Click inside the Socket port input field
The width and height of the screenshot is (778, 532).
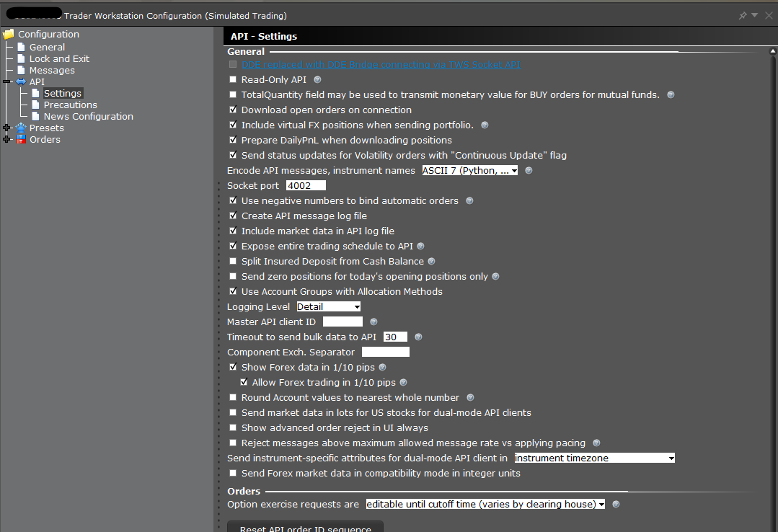point(305,185)
